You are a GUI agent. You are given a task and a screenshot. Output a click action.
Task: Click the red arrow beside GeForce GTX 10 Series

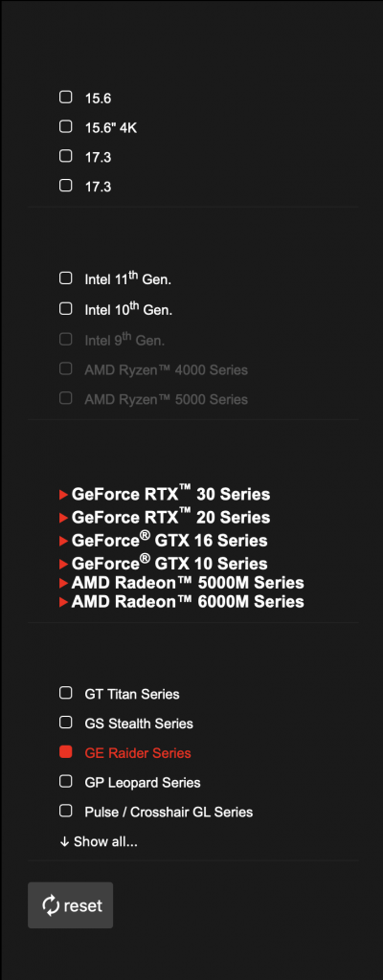tap(63, 565)
